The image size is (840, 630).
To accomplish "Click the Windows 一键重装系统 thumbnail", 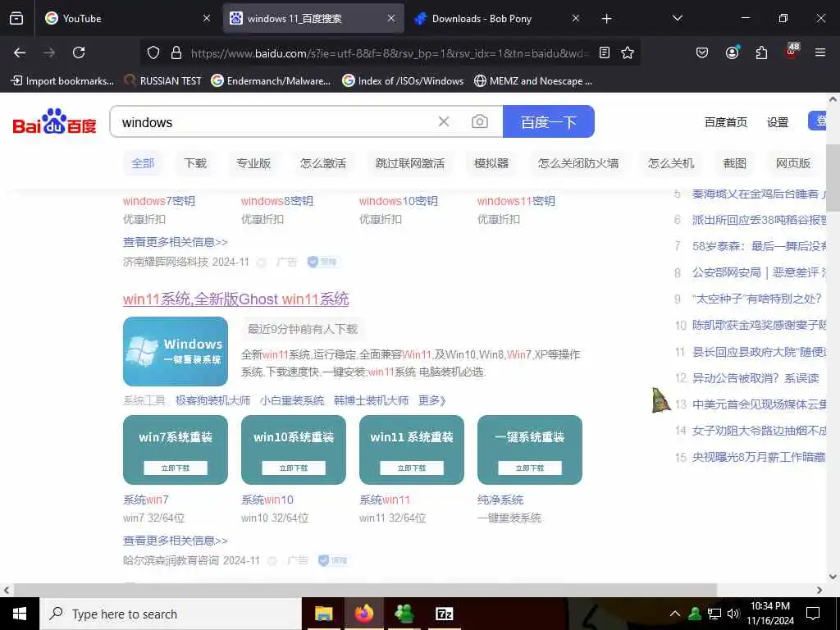I will tap(176, 351).
